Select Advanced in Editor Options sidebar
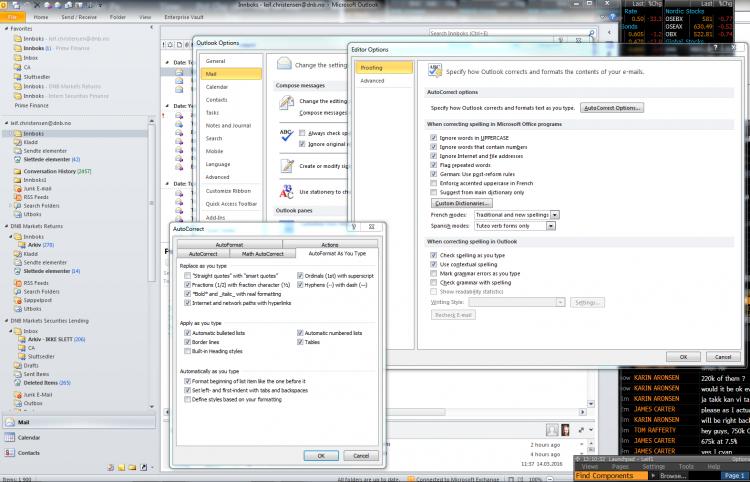 372,81
